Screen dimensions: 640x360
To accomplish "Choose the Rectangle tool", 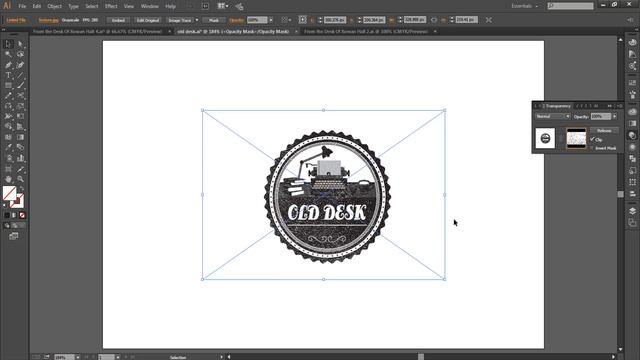I will (x=8, y=85).
